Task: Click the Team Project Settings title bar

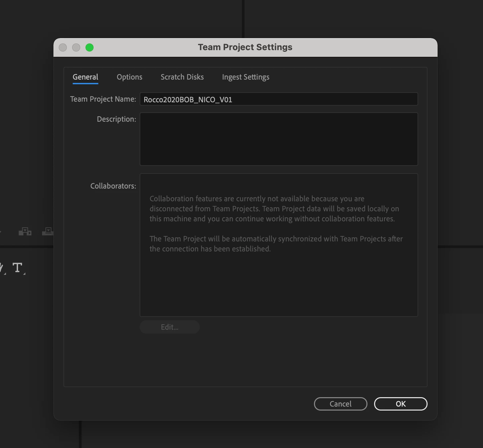Action: coord(246,47)
